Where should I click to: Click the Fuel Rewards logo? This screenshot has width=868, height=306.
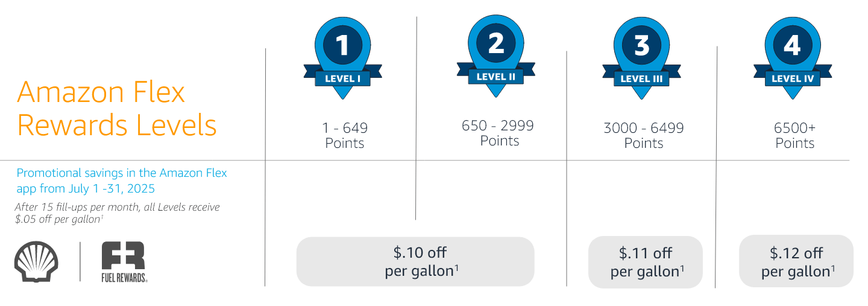click(x=125, y=261)
